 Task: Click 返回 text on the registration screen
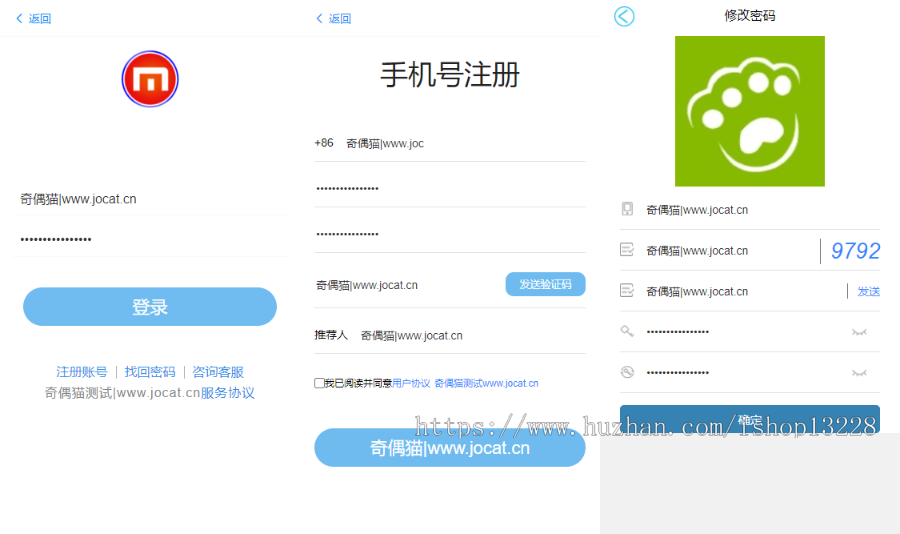(340, 18)
